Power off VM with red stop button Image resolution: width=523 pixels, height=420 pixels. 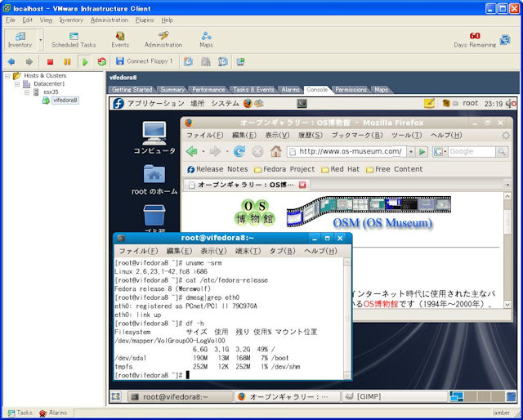click(x=50, y=62)
